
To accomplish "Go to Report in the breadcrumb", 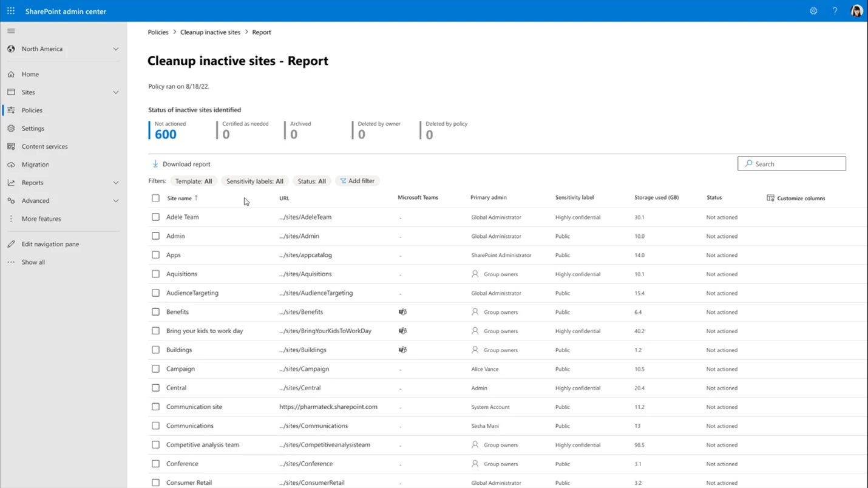I will [x=261, y=32].
